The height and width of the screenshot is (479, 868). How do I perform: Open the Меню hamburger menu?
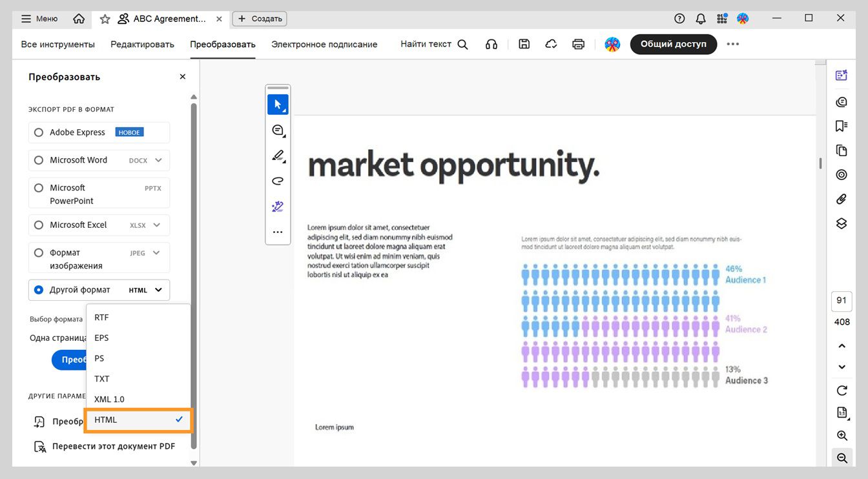[x=39, y=19]
